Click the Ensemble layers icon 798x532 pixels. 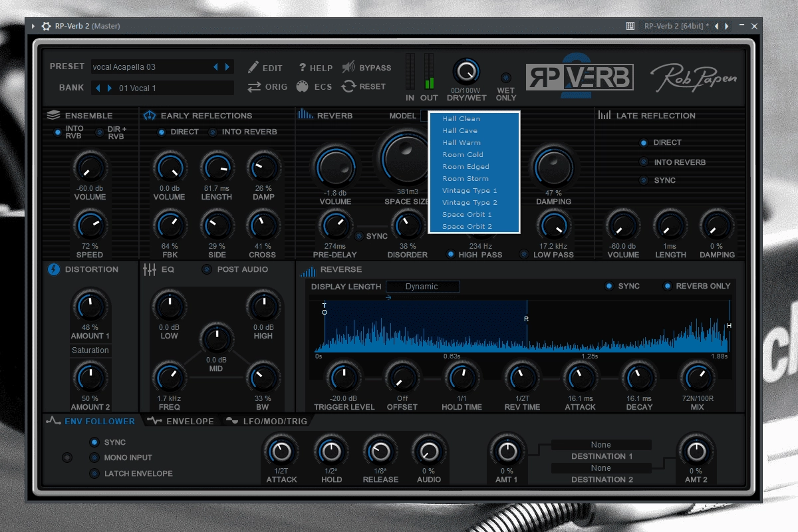click(x=53, y=115)
